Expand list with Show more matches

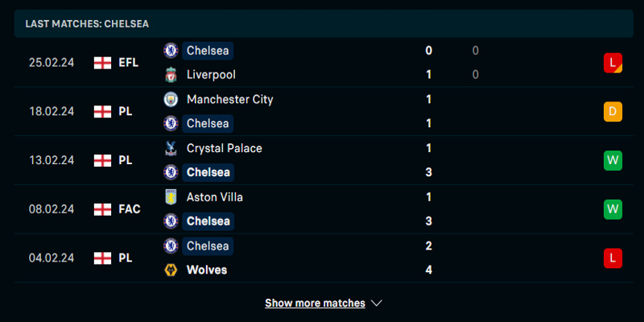point(315,303)
